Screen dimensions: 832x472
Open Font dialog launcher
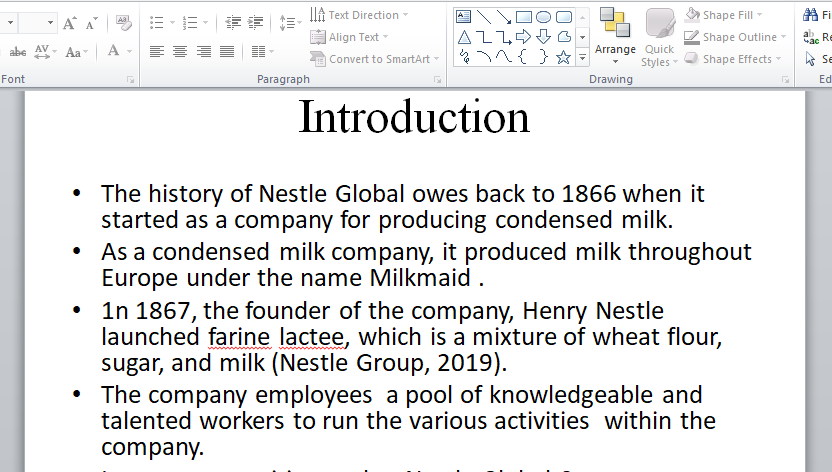click(130, 80)
